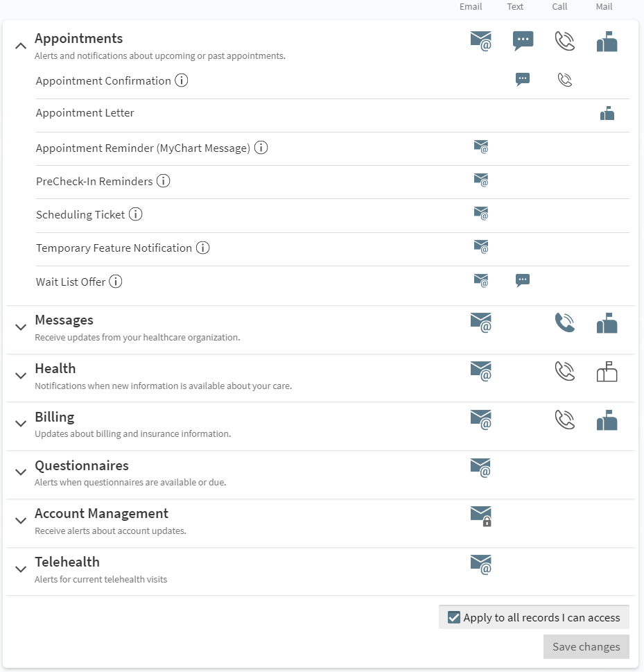The width and height of the screenshot is (644, 672).
Task: Check Apply to all records I can access
Action: point(454,617)
